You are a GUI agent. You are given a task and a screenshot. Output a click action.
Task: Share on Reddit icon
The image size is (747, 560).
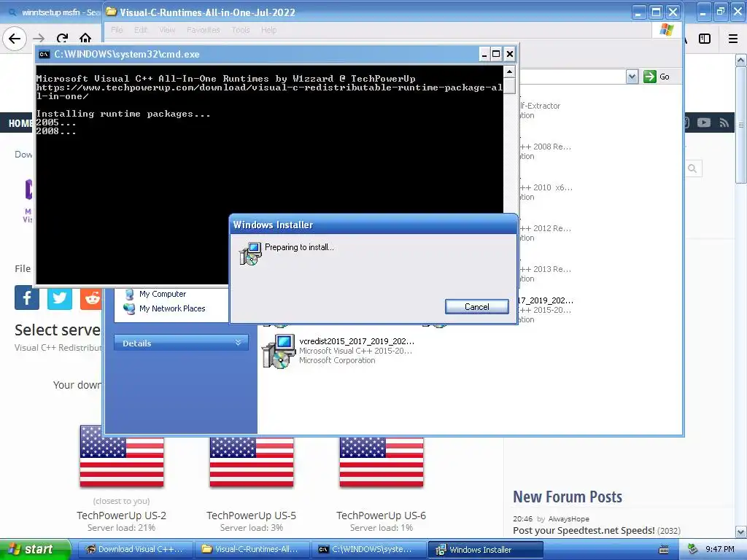[90, 297]
